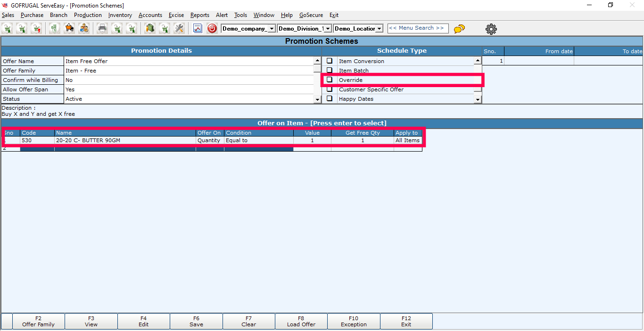Click the Promotion Details list up arrow

click(x=318, y=61)
